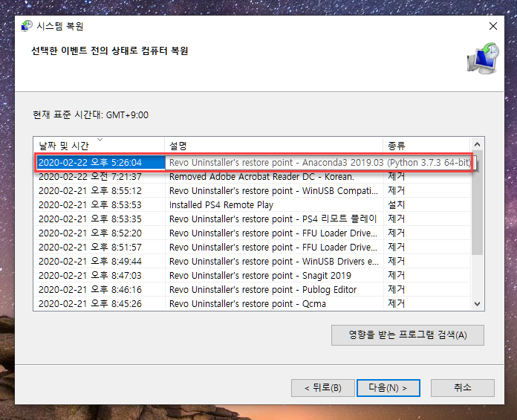Click the 다음(N) > button
This screenshot has height=420, width=517.
[388, 388]
